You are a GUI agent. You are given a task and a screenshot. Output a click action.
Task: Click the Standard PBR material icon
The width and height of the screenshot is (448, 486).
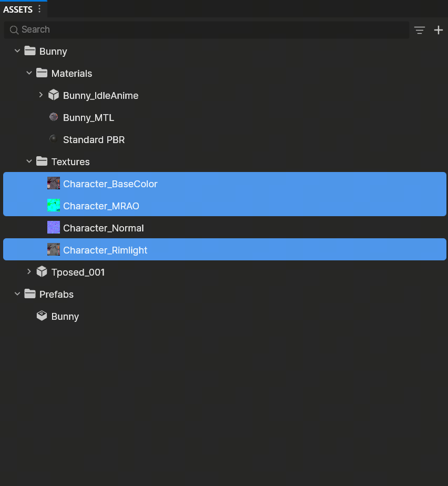pos(53,139)
